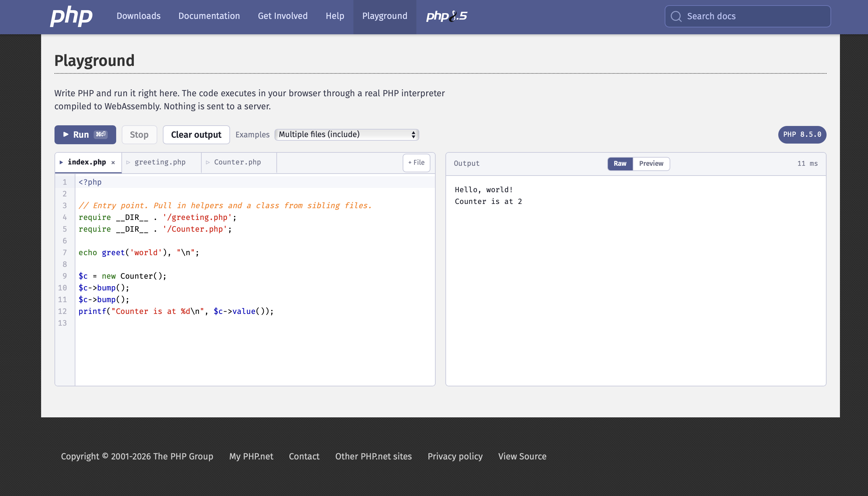Click the Stop button
Image resolution: width=868 pixels, height=496 pixels.
pos(139,134)
